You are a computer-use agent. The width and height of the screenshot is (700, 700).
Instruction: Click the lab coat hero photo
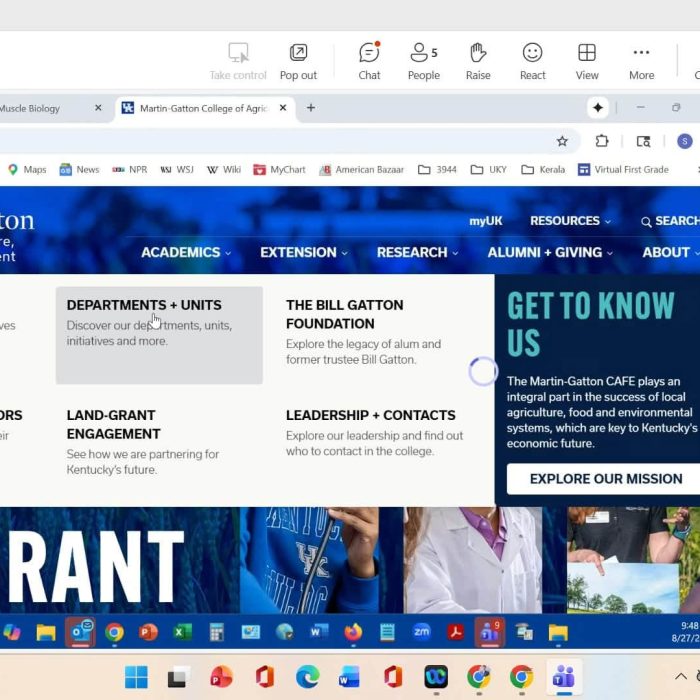click(473, 560)
